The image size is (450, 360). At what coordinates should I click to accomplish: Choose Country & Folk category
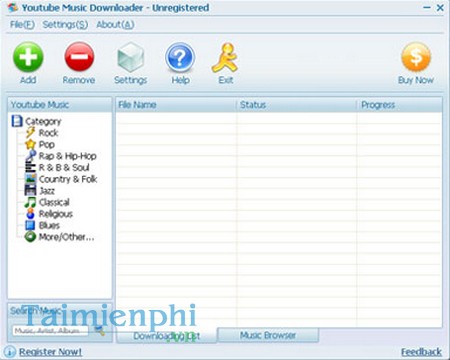coord(68,179)
